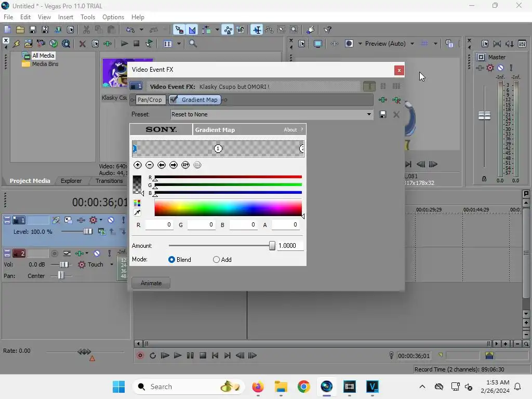Open Google Chrome from the taskbar
This screenshot has height=399, width=532.
pyautogui.click(x=303, y=387)
